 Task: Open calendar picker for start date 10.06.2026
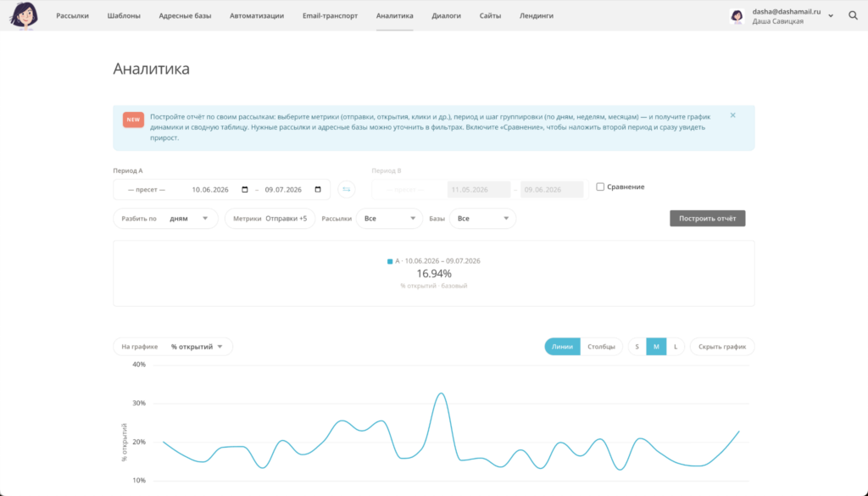[245, 189]
